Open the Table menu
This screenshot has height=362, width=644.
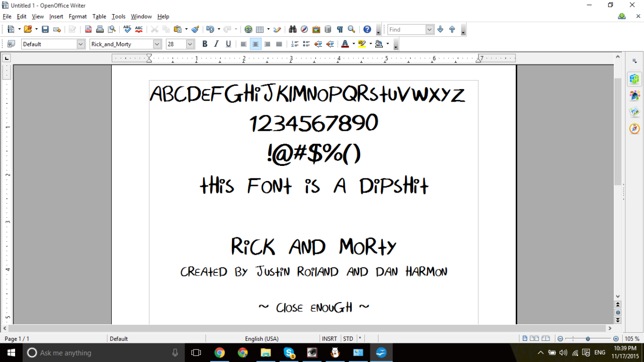pyautogui.click(x=99, y=17)
